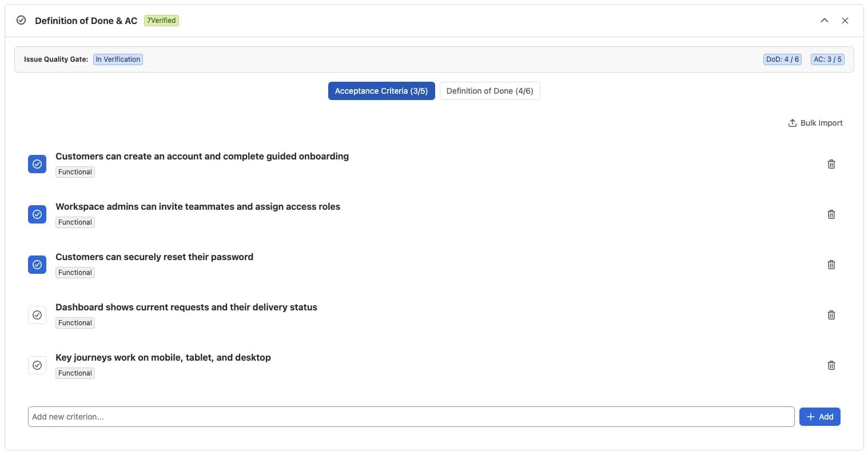Image resolution: width=868 pixels, height=455 pixels.
Task: Click the 'Definition of Done & AC' title
Action: click(x=86, y=21)
